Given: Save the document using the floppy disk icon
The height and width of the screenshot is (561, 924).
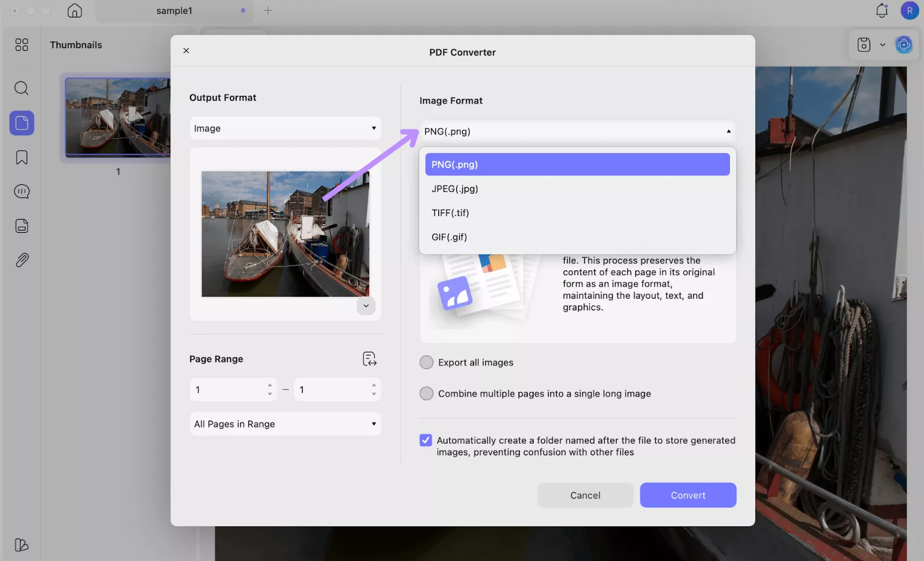Looking at the screenshot, I should pyautogui.click(x=863, y=44).
